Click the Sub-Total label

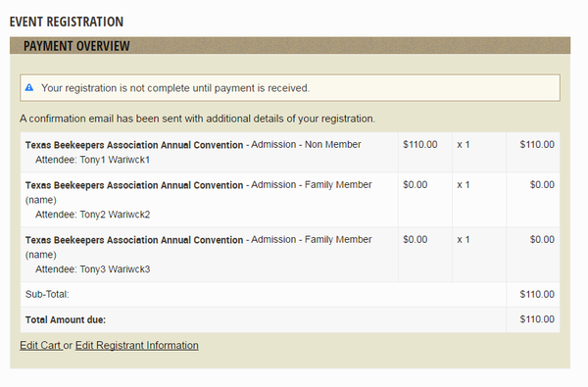[47, 294]
